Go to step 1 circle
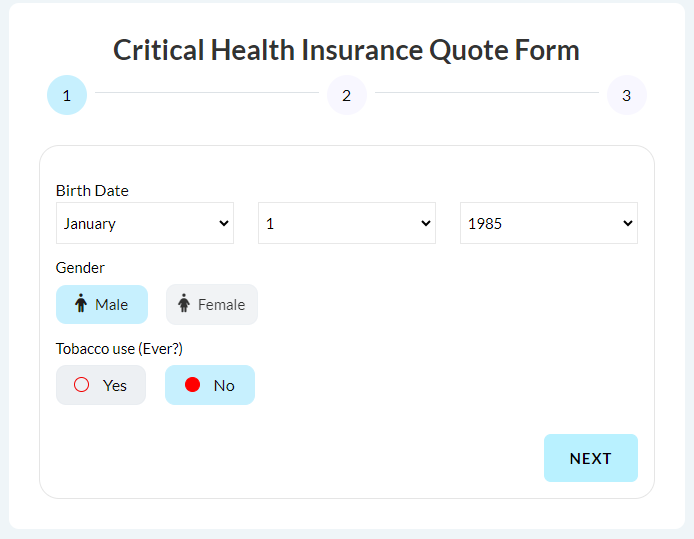694x539 pixels. pos(67,95)
